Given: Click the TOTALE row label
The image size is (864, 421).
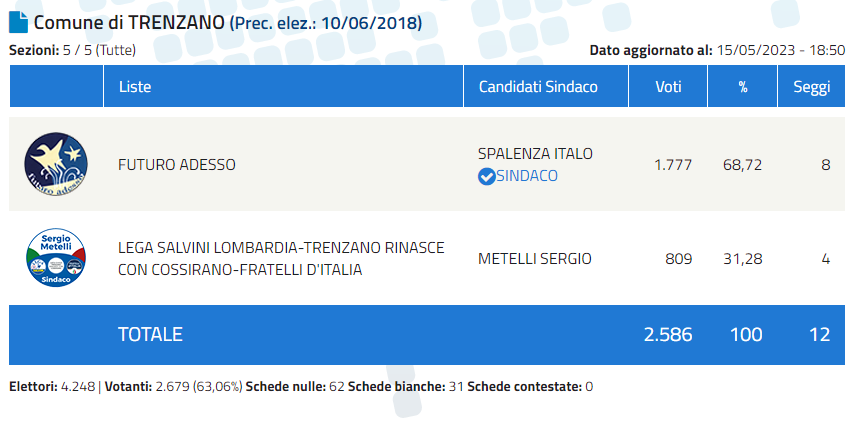Looking at the screenshot, I should tap(150, 334).
